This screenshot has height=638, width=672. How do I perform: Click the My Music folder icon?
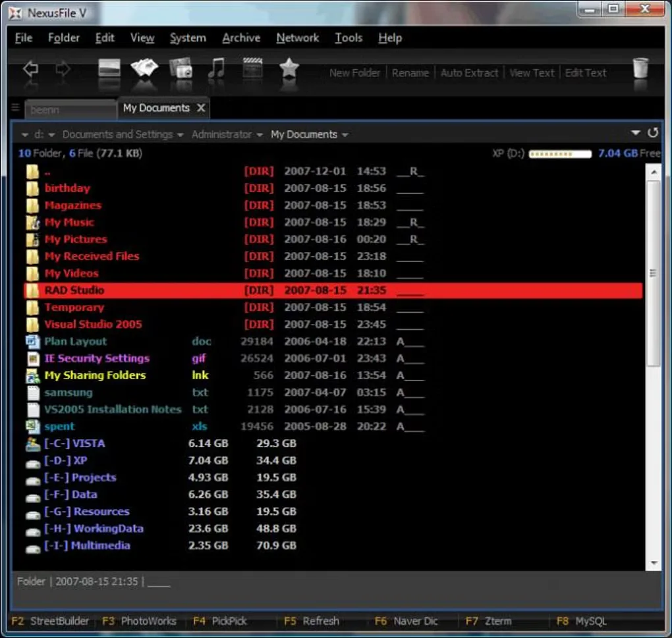point(32,223)
